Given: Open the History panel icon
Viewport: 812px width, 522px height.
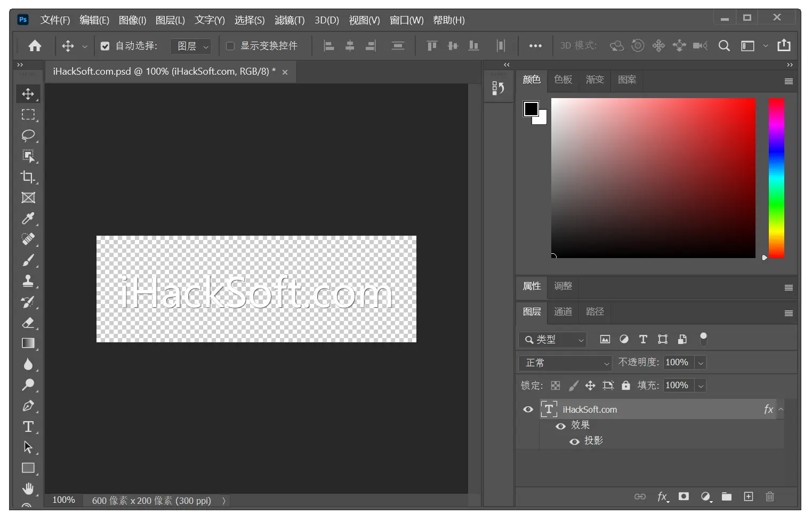Looking at the screenshot, I should 498,88.
